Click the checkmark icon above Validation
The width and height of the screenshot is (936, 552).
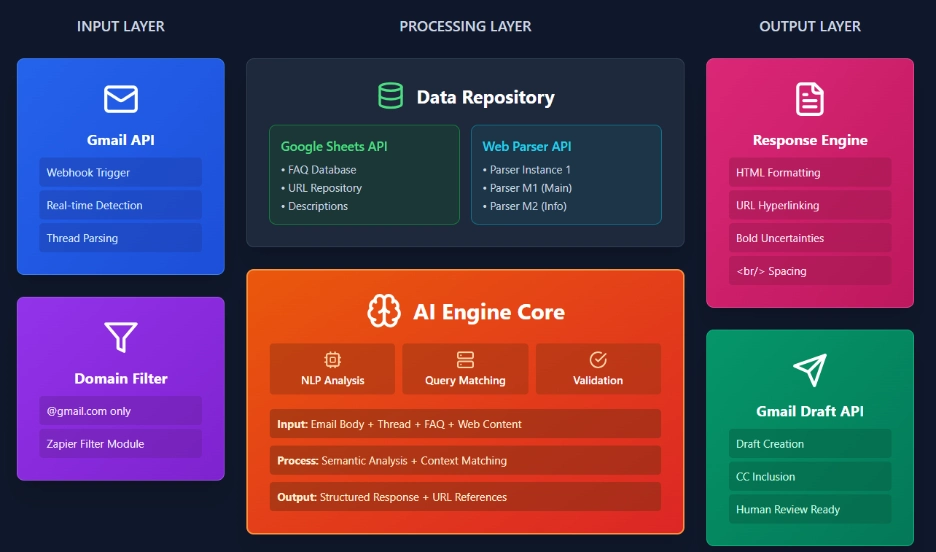[x=598, y=360]
